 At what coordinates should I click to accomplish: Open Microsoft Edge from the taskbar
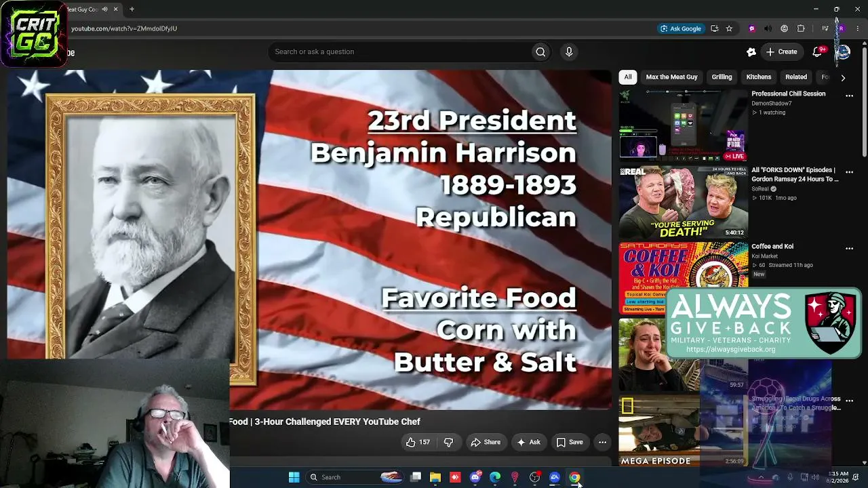click(x=495, y=477)
